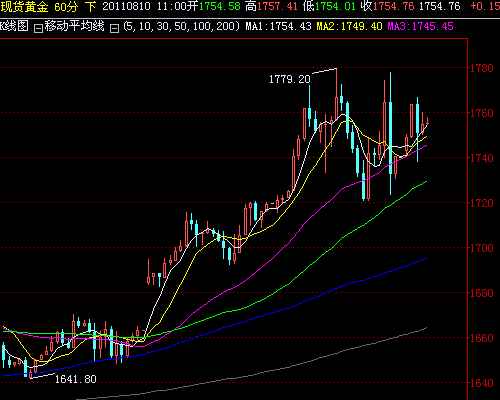Image resolution: width=500 pixels, height=400 pixels.
Task: Click the white MA1:1754.43 readout
Action: (279, 26)
